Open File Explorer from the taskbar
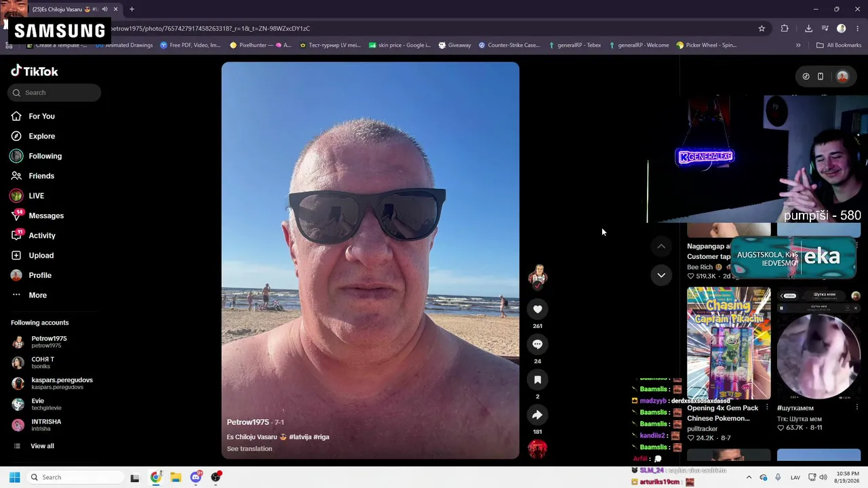Screen dimensions: 868x488 point(176,477)
